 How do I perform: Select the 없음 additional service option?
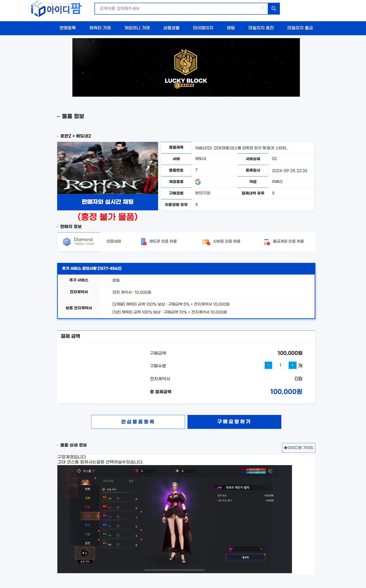pyautogui.click(x=109, y=280)
